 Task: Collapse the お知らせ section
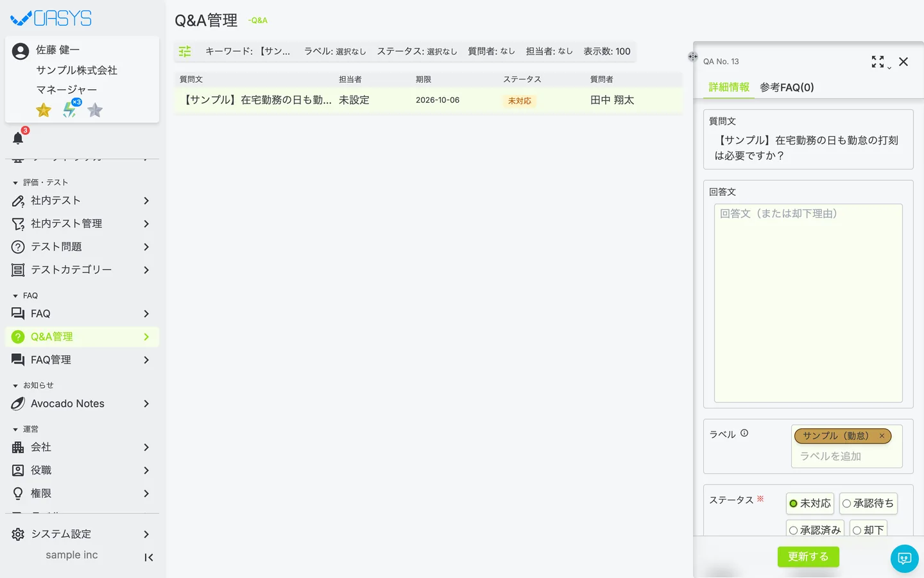[x=15, y=386]
